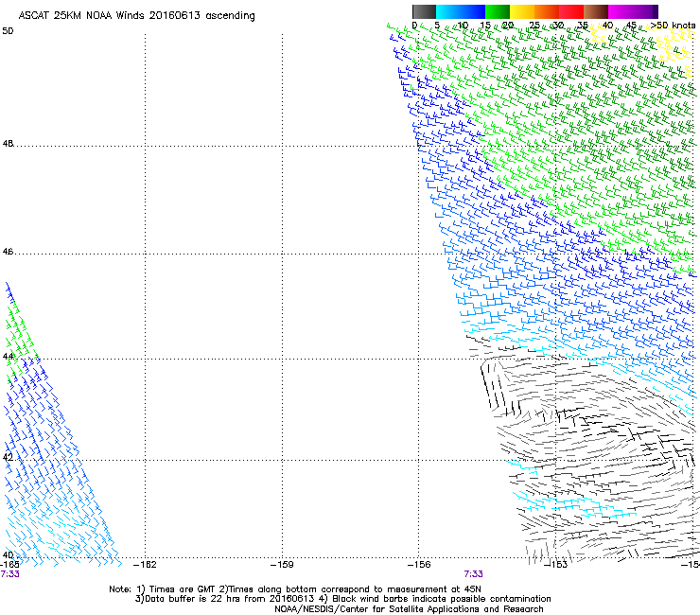Click the purple 7:33 time label near -156
This screenshot has width=700, height=615.
tap(473, 574)
